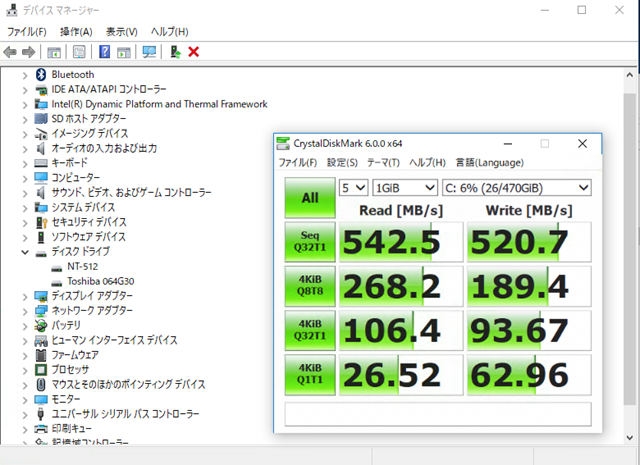Click the green arrow update driver icon

[175, 51]
